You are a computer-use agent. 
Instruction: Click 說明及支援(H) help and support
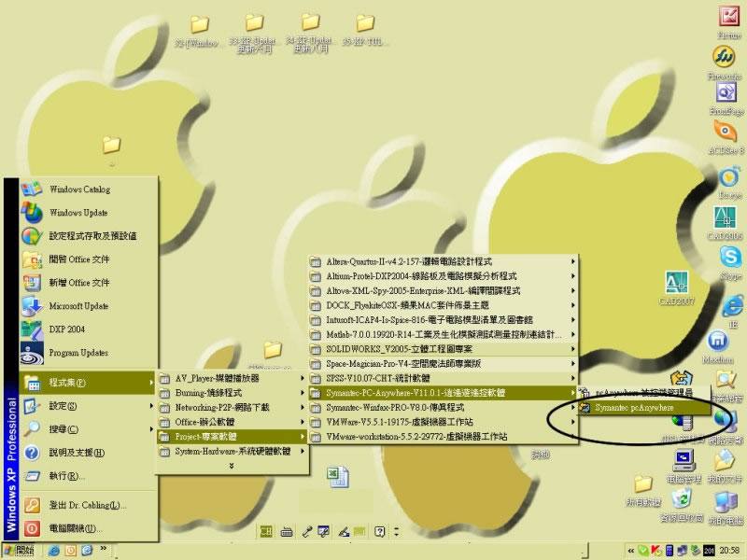[89, 453]
